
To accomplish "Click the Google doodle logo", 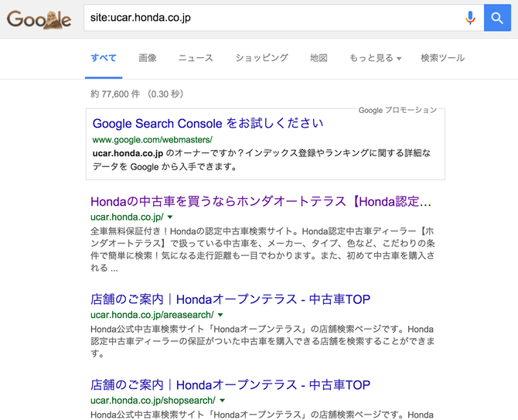I will 39,19.
